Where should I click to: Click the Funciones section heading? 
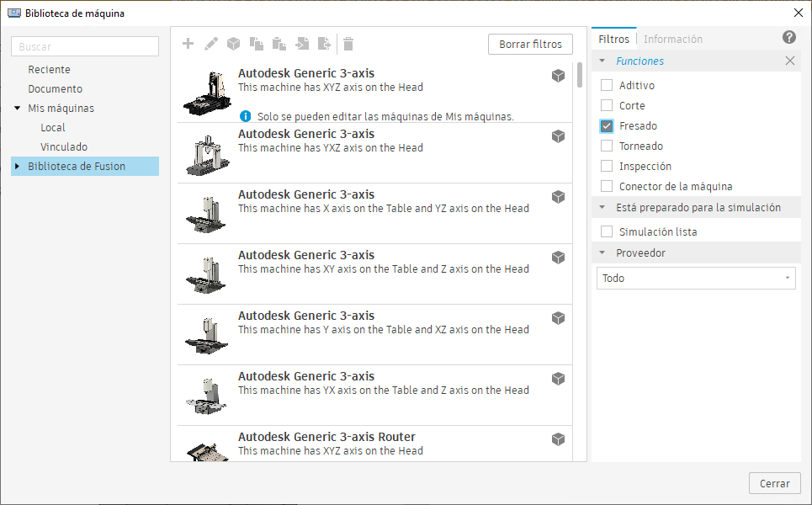[x=640, y=61]
